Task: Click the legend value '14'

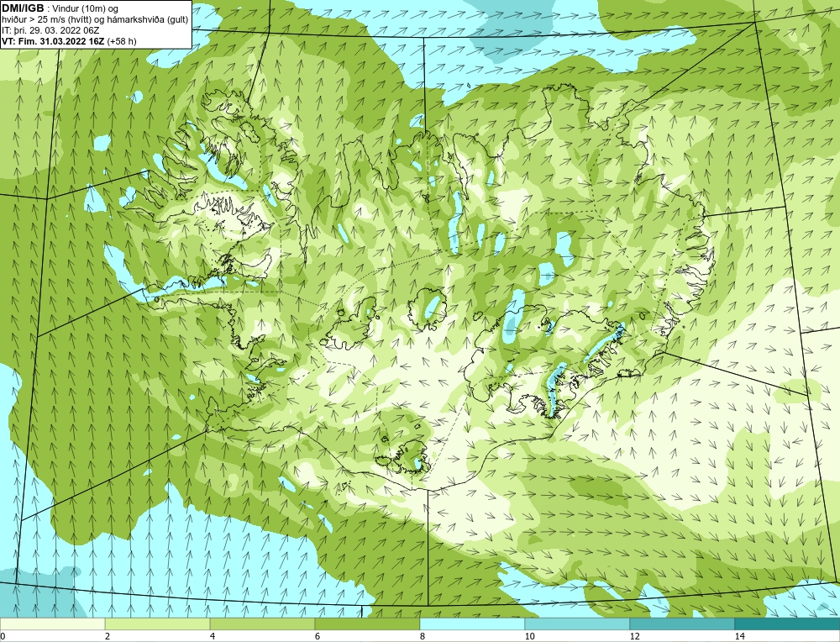Action: click(x=740, y=636)
